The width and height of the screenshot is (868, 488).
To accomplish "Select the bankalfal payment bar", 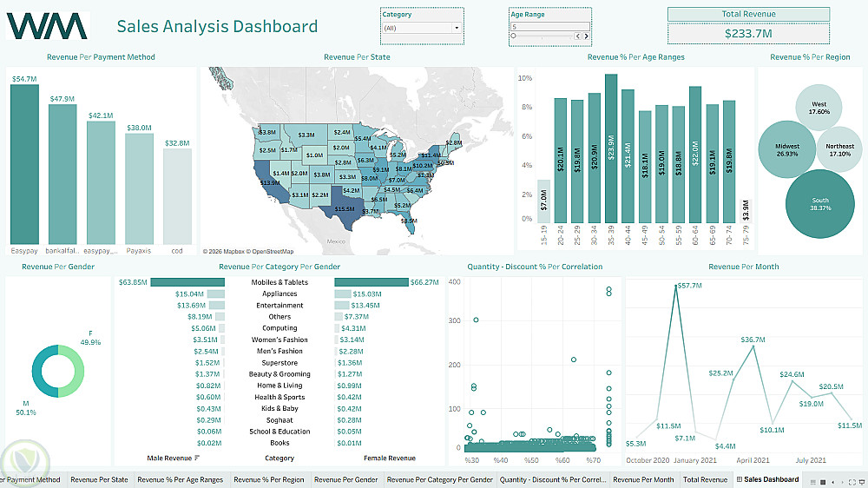I will (x=62, y=174).
